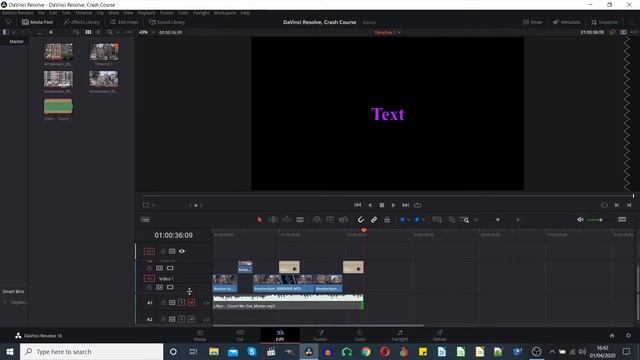Open the media pool search dropdown arrow
This screenshot has height=360, width=640.
[x=118, y=32]
